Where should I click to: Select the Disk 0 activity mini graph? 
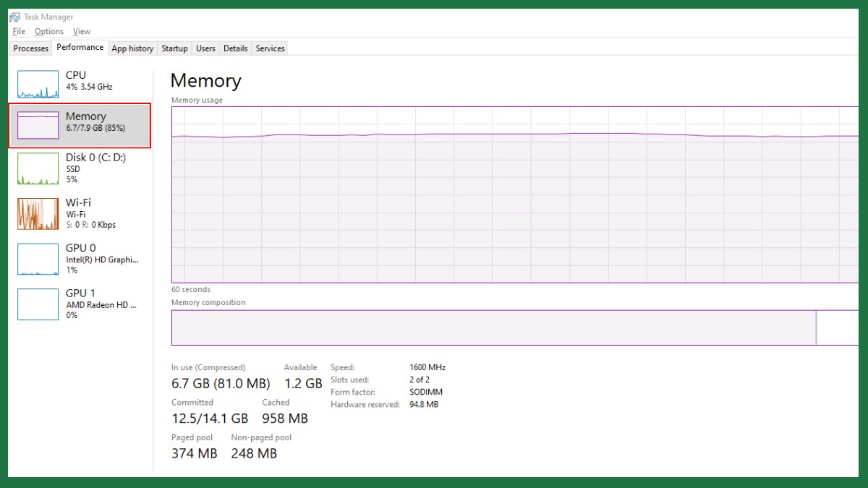(x=38, y=168)
